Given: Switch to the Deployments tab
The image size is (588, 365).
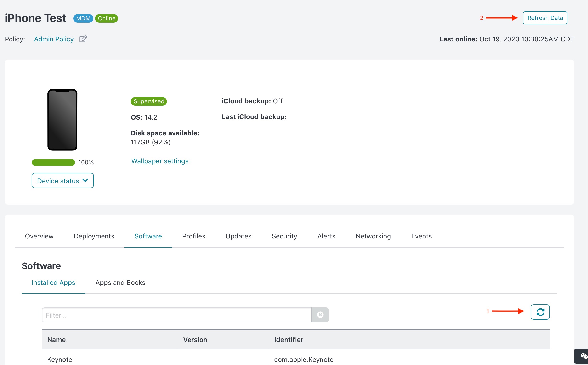Looking at the screenshot, I should click(x=94, y=236).
